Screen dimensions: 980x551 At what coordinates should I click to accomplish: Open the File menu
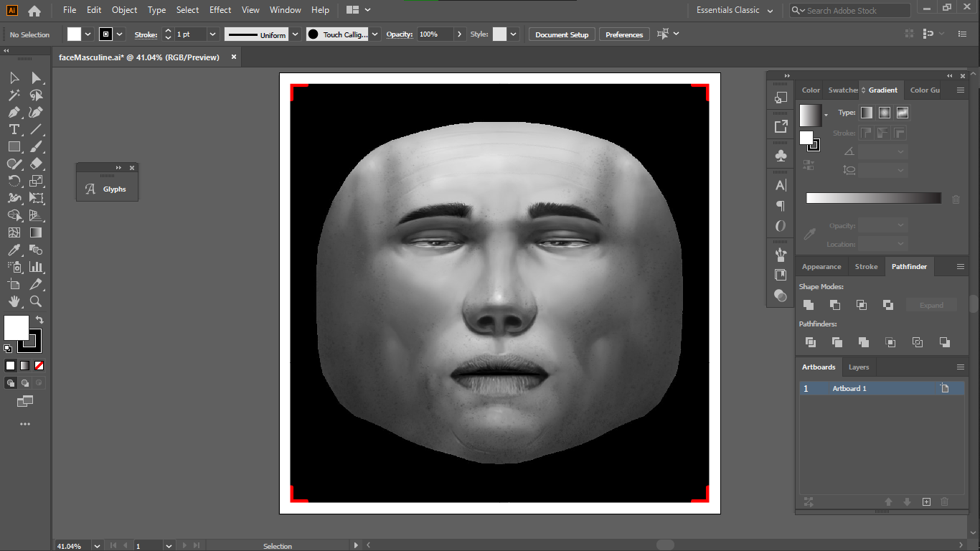pos(70,10)
